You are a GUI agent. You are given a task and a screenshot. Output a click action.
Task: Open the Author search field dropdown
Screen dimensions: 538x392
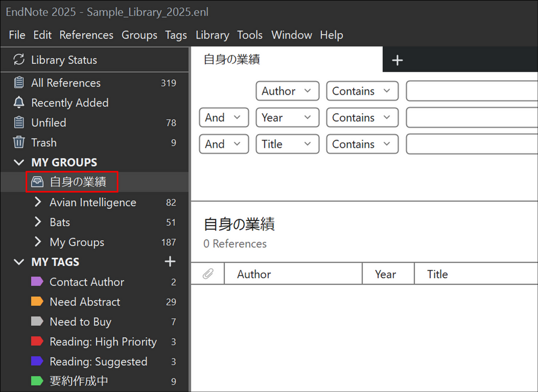pos(287,91)
